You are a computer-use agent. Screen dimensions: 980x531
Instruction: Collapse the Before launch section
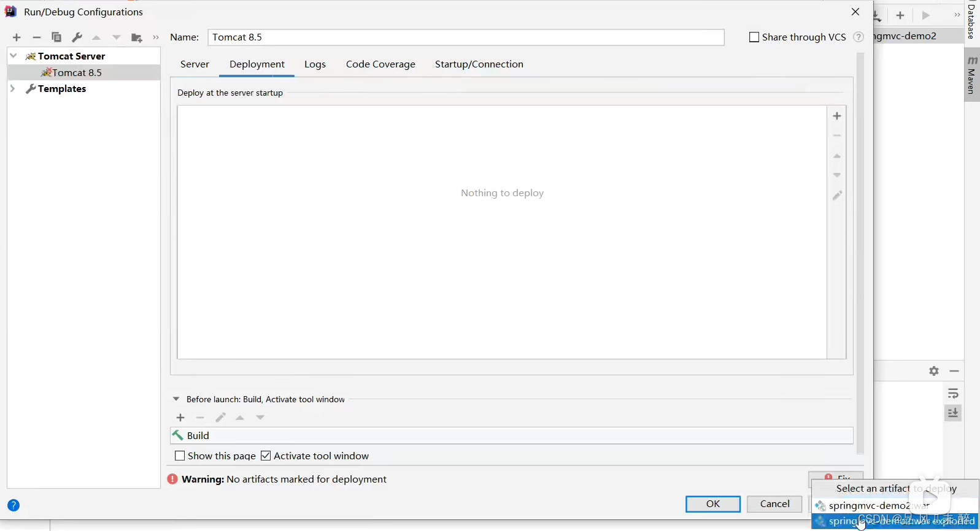(x=176, y=399)
